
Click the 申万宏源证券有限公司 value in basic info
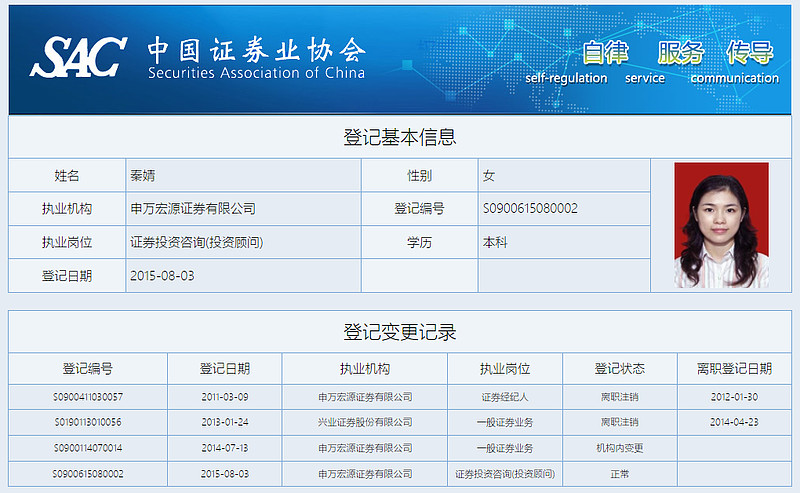click(193, 209)
